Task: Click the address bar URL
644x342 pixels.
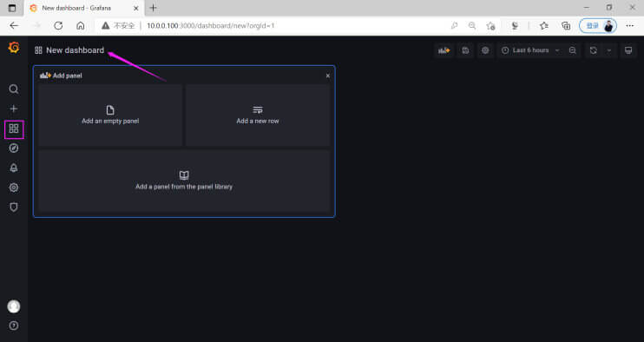Action: (210, 25)
